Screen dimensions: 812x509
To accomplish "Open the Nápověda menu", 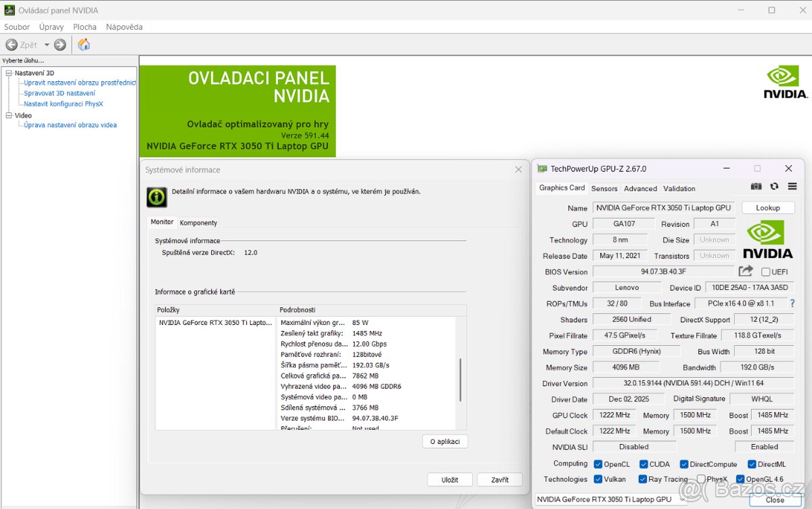I will (124, 27).
